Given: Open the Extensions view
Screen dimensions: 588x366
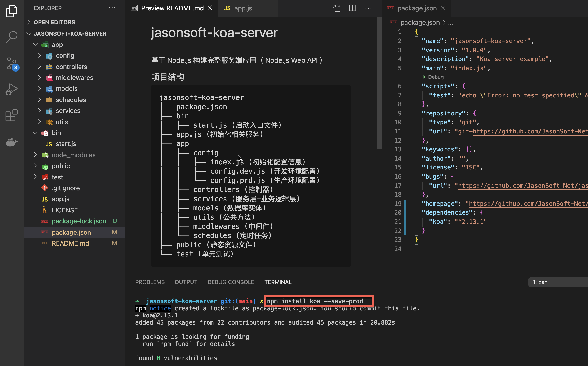Looking at the screenshot, I should [x=12, y=115].
